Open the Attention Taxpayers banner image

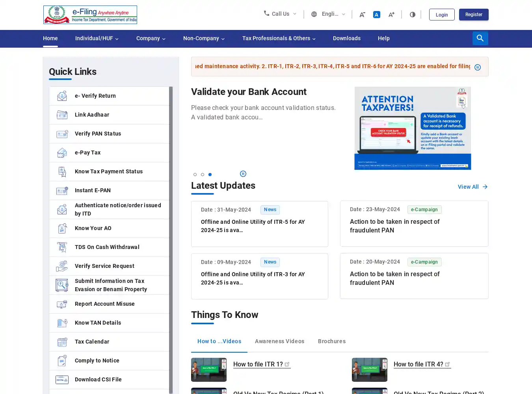(413, 128)
